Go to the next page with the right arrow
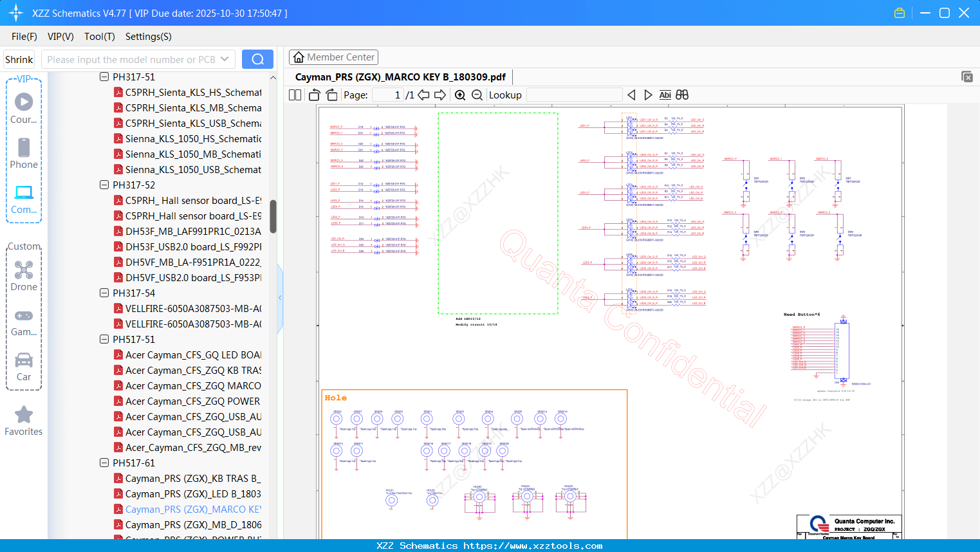Viewport: 980px width, 552px height. click(x=440, y=95)
